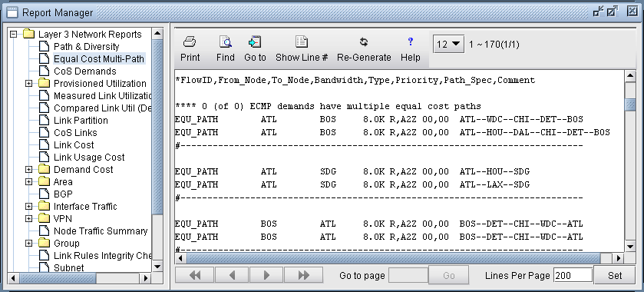Open the Compared Link Util report

tap(102, 108)
